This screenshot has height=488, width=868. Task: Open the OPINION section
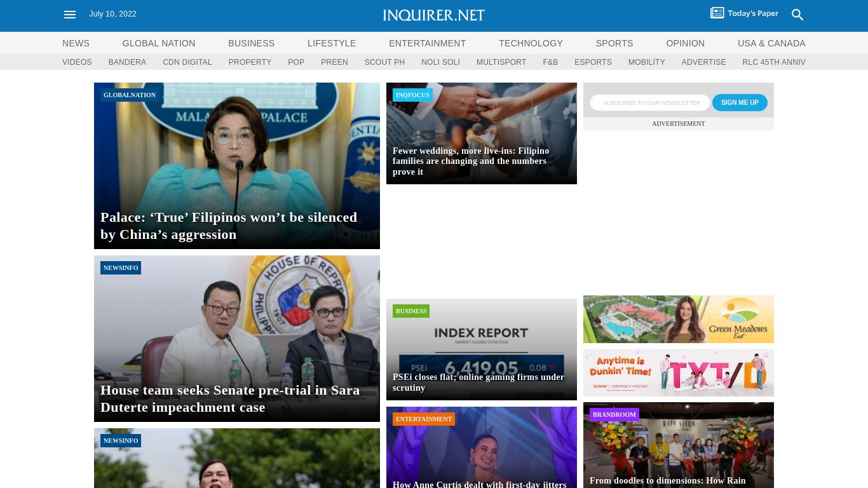(x=685, y=43)
